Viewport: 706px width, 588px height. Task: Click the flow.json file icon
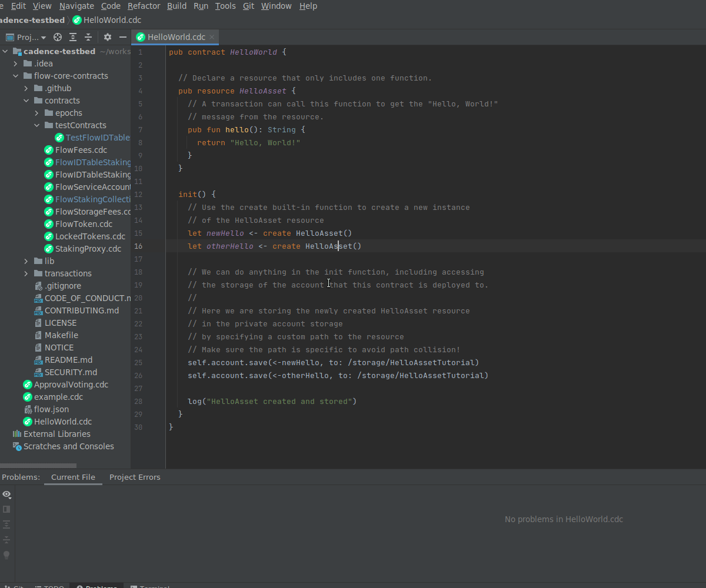[x=28, y=409]
